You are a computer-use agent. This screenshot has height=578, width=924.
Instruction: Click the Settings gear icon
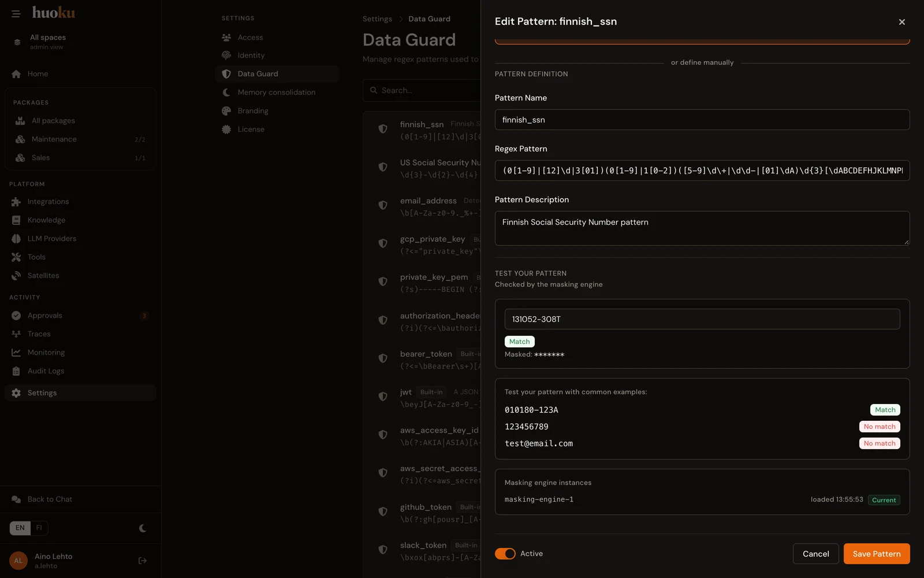[16, 393]
